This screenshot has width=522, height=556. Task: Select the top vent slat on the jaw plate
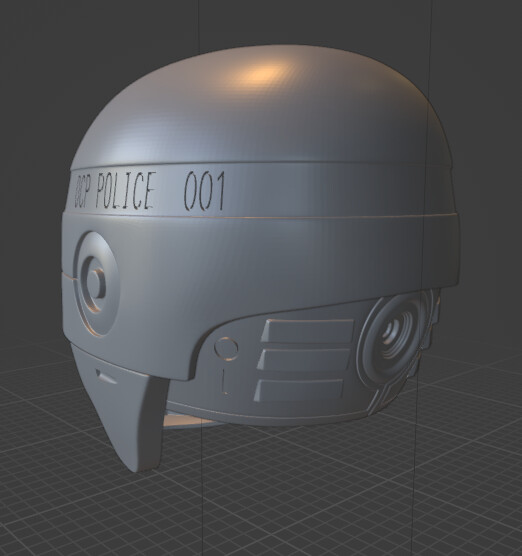[308, 330]
